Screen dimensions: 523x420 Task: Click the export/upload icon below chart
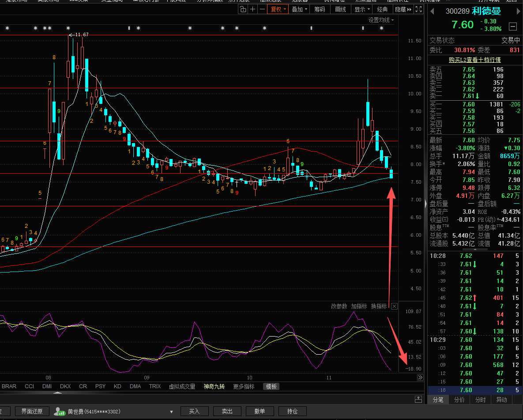pos(418,399)
